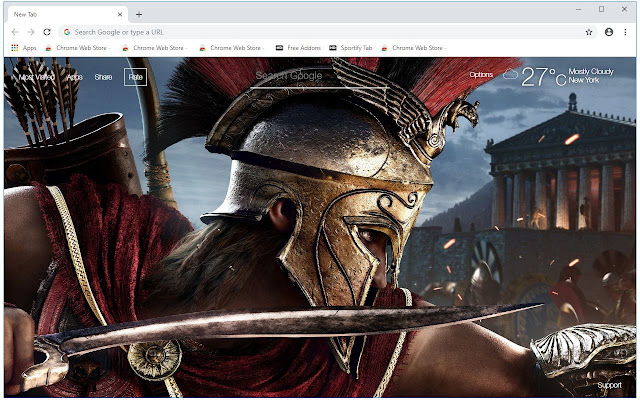Open the Chrome three-dot menu

point(625,32)
